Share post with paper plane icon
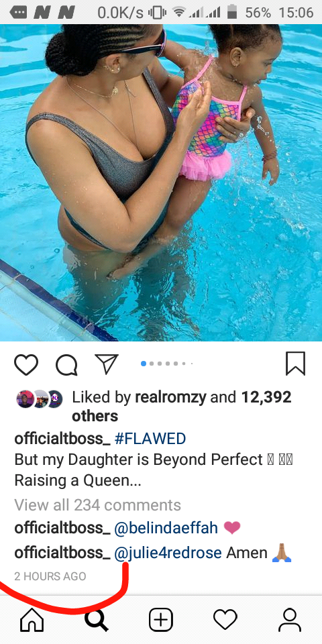The width and height of the screenshot is (322, 644). point(107,364)
